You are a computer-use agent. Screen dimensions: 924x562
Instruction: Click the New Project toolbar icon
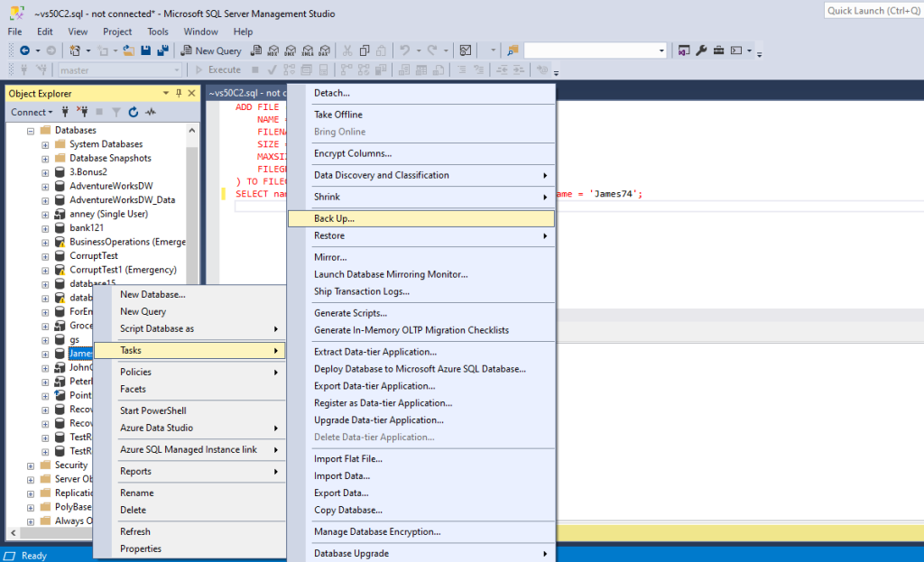coord(75,51)
